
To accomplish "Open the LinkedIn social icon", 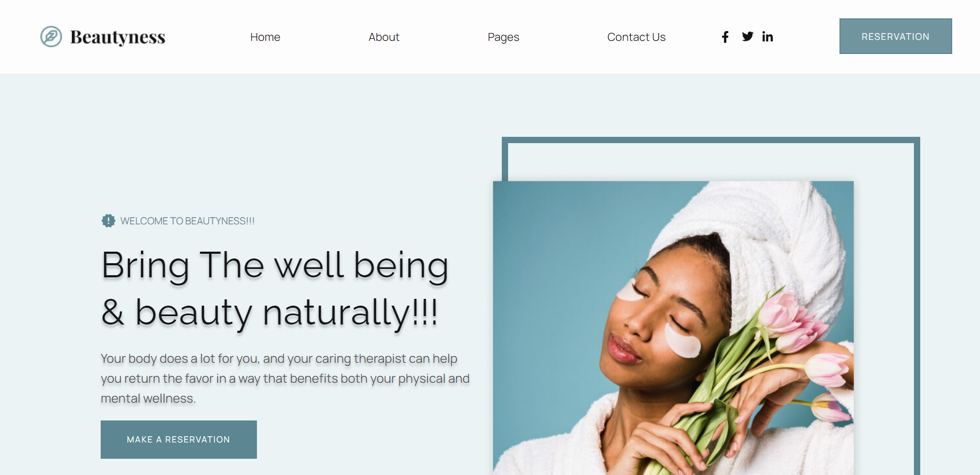I will [768, 36].
